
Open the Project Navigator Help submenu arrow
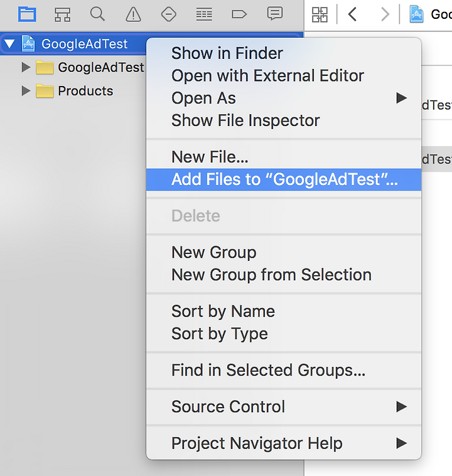click(x=402, y=443)
